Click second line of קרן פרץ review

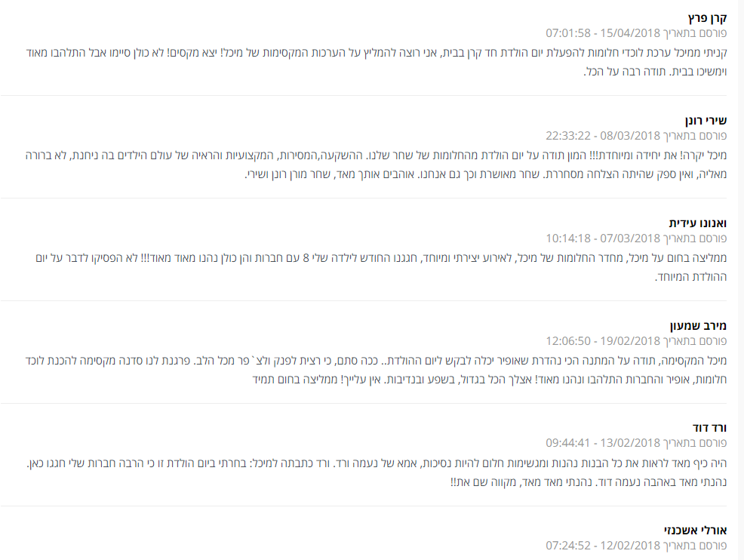pos(655,72)
